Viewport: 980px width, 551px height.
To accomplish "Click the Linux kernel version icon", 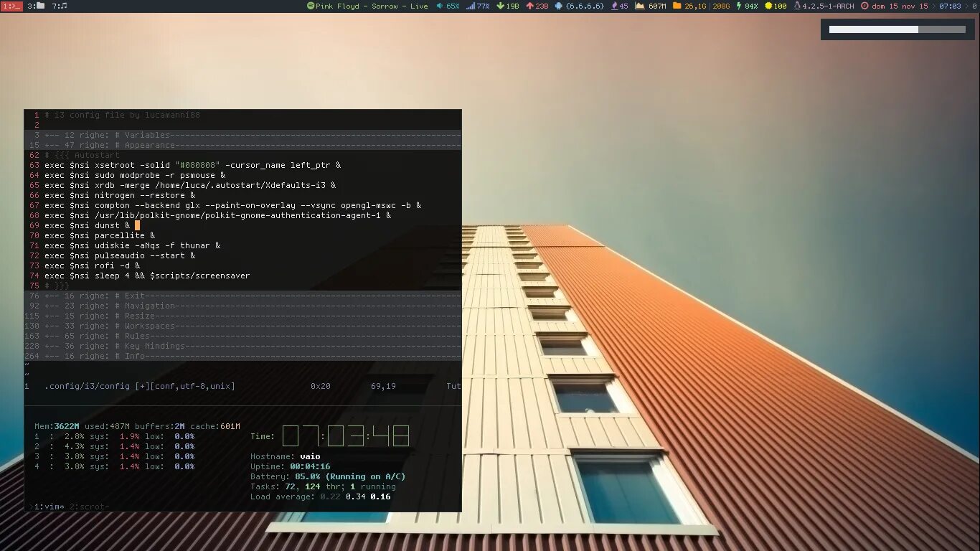I will [x=797, y=6].
